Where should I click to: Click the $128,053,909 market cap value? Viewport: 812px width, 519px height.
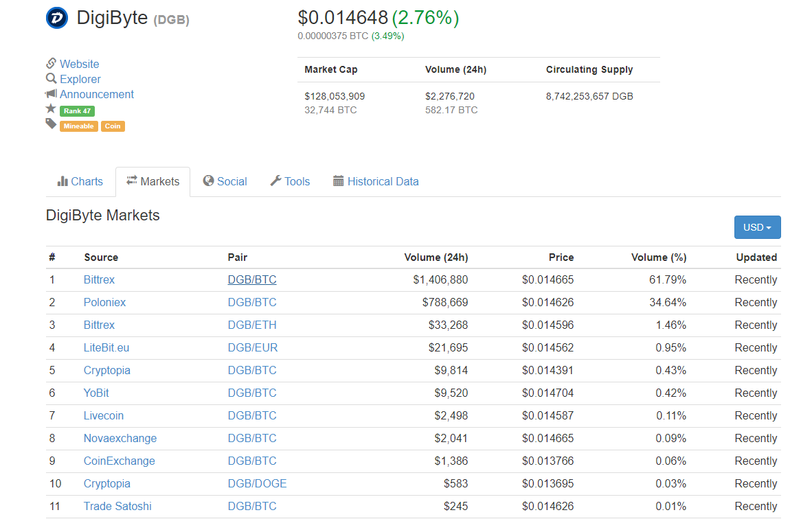tap(335, 97)
